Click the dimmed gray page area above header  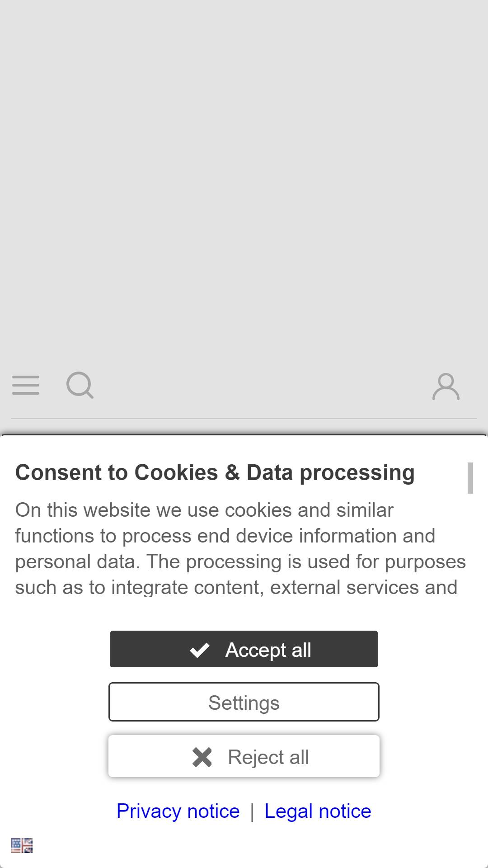click(x=244, y=181)
